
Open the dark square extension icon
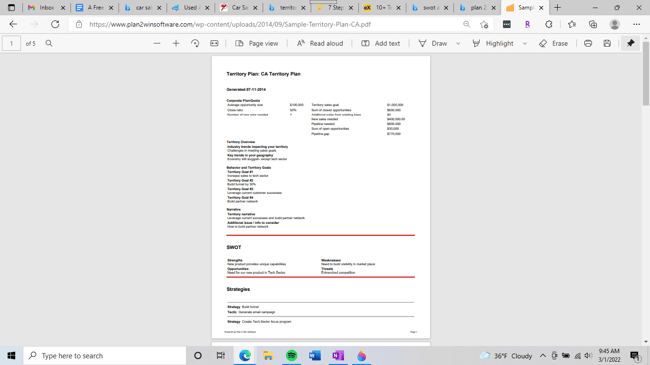point(507,24)
